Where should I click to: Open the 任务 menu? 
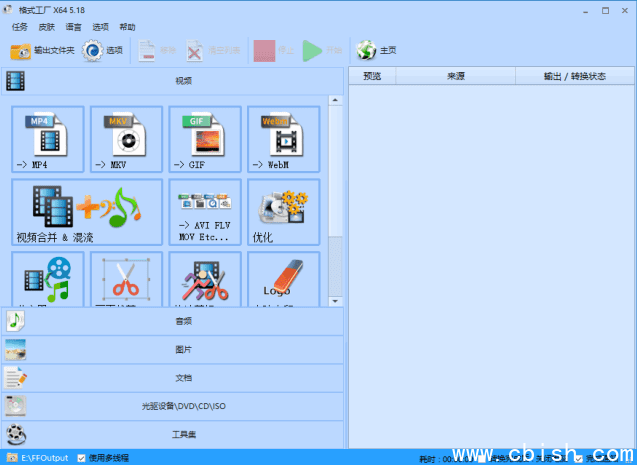click(x=20, y=27)
